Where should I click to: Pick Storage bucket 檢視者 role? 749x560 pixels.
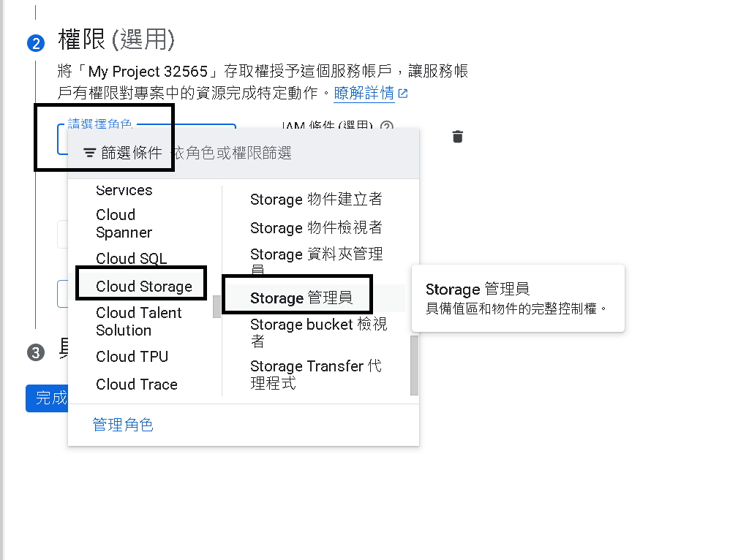[318, 333]
